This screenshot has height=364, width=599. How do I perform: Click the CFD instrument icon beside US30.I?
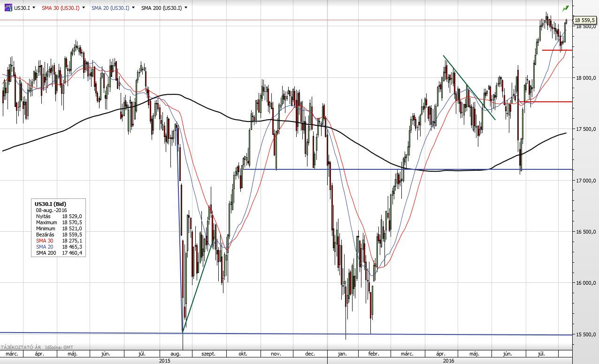pos(8,8)
